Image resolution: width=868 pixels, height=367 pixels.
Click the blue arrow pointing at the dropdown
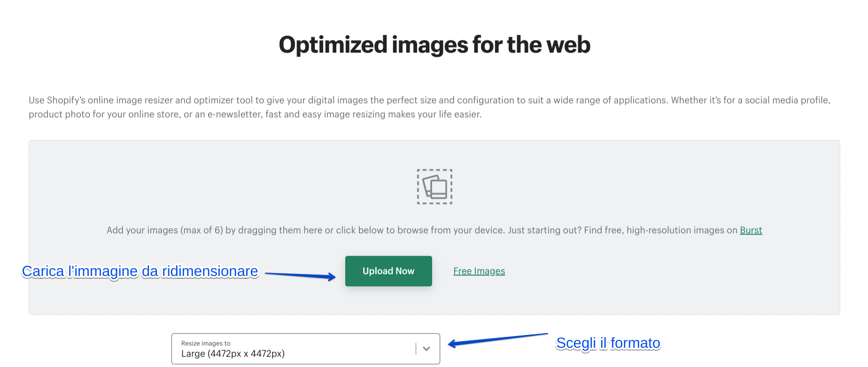pyautogui.click(x=498, y=339)
